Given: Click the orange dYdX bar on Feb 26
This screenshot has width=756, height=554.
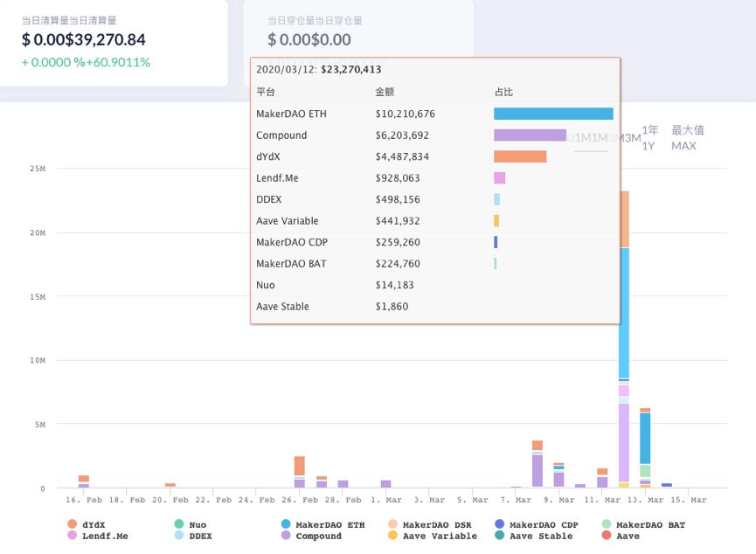Looking at the screenshot, I should coord(300,466).
